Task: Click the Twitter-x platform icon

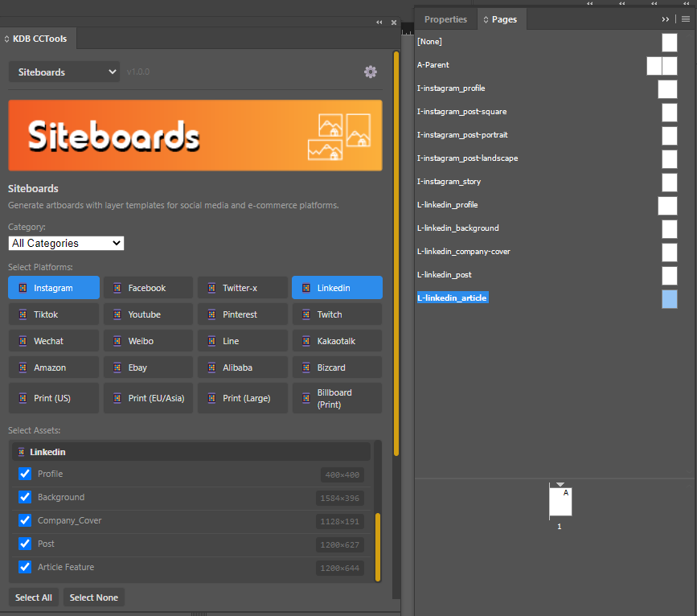Action: tap(212, 288)
